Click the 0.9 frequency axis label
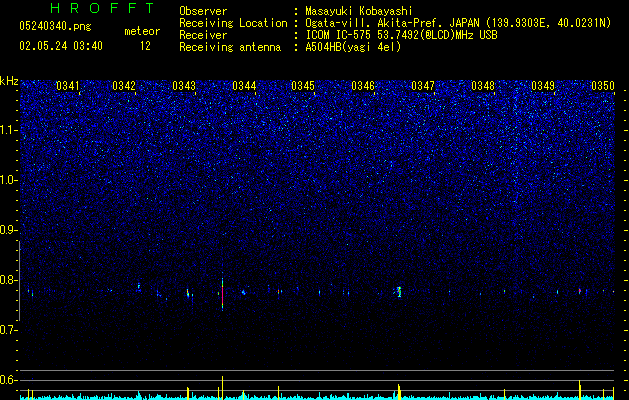Screen dimensions: 629x400 pyautogui.click(x=8, y=230)
